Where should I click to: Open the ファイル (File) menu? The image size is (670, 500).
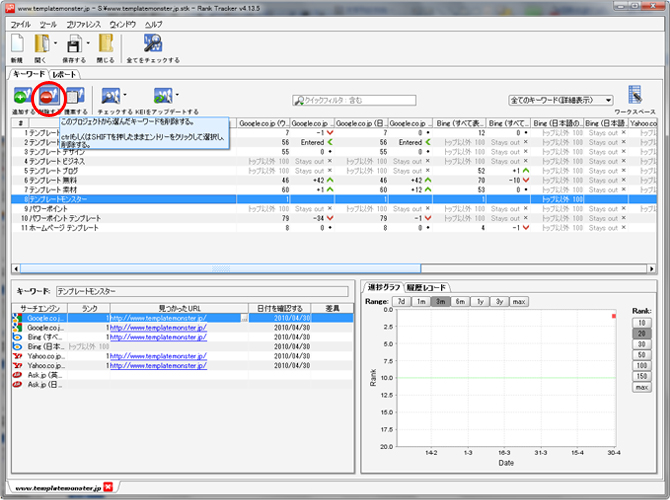click(x=21, y=24)
